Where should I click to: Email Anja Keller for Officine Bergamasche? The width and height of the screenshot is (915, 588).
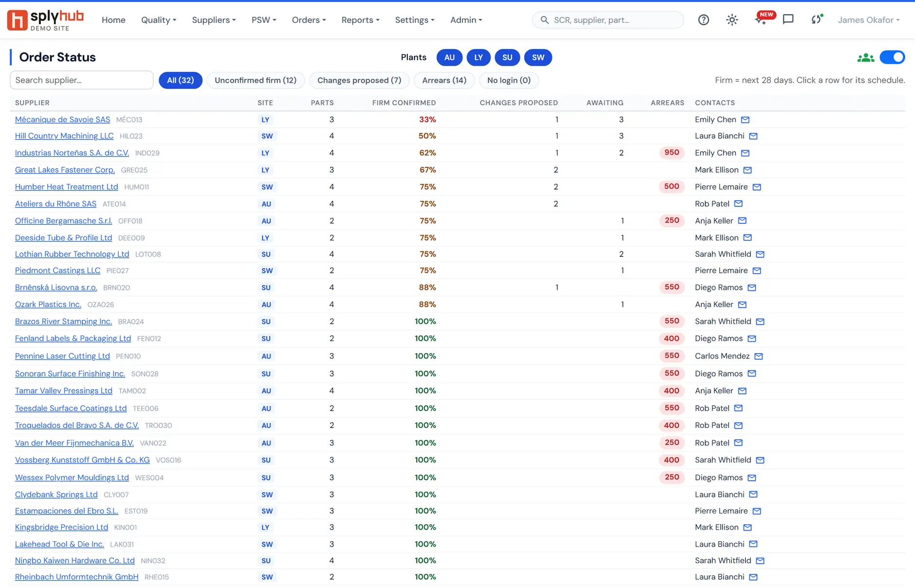click(x=742, y=221)
